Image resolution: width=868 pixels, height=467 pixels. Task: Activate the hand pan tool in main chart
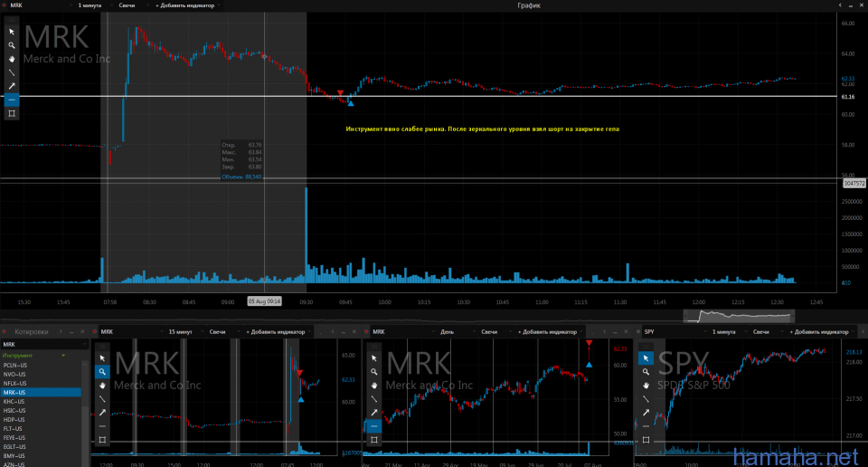pos(12,59)
